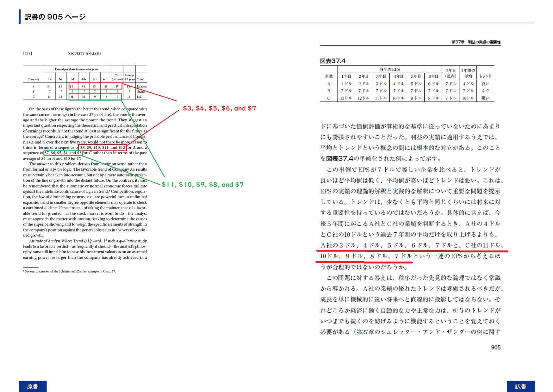Select the 良い cell in Japanese table
This screenshot has height=392, width=553.
(x=485, y=84)
